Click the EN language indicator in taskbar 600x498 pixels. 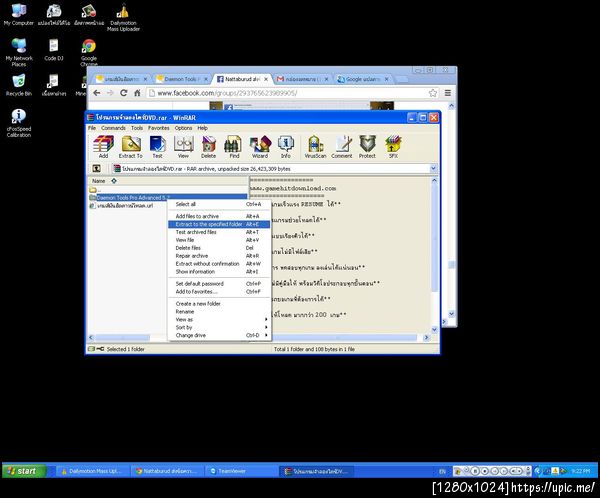pyautogui.click(x=442, y=472)
